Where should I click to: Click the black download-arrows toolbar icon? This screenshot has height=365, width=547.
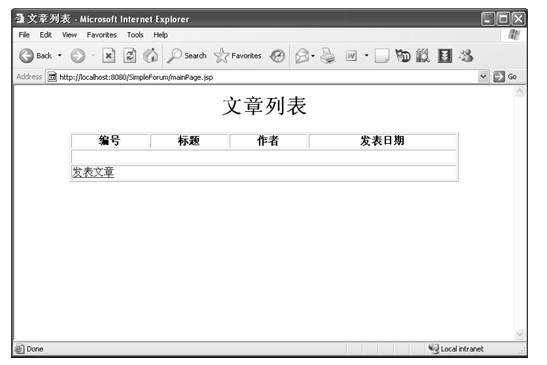coord(445,56)
